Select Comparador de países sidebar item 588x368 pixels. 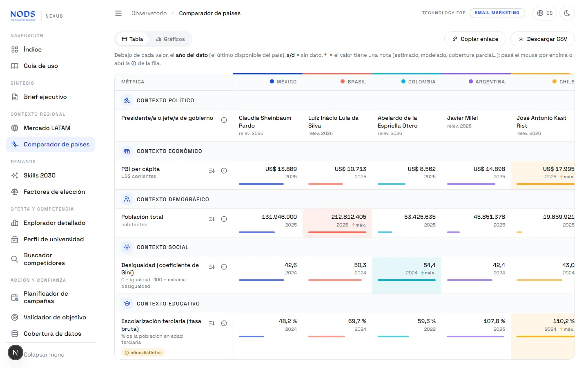tap(51, 144)
